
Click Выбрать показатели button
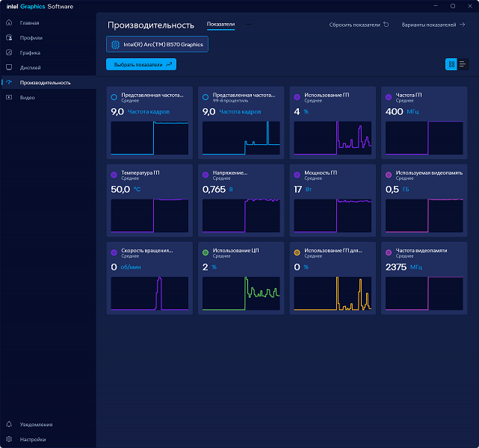click(x=141, y=65)
